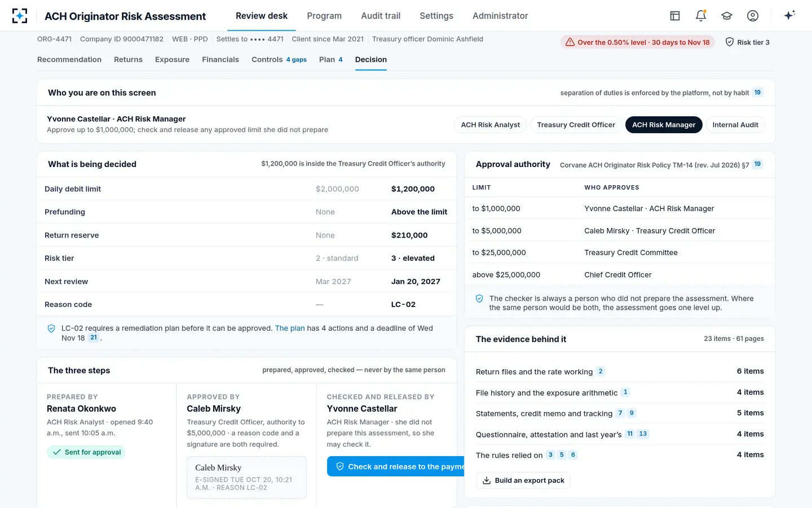The width and height of the screenshot is (812, 508).
Task: Click Build an export pack
Action: pyautogui.click(x=523, y=480)
